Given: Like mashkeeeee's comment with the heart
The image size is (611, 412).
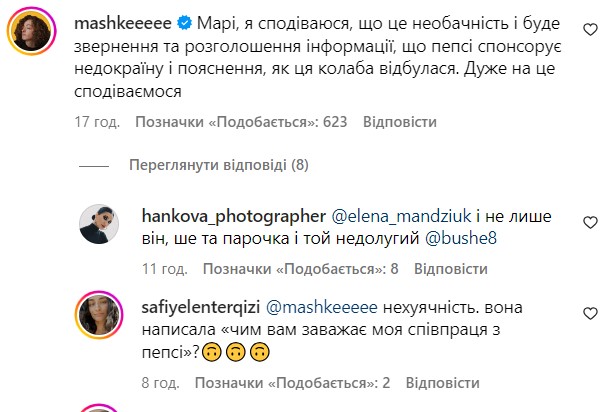Looking at the screenshot, I should 588,23.
